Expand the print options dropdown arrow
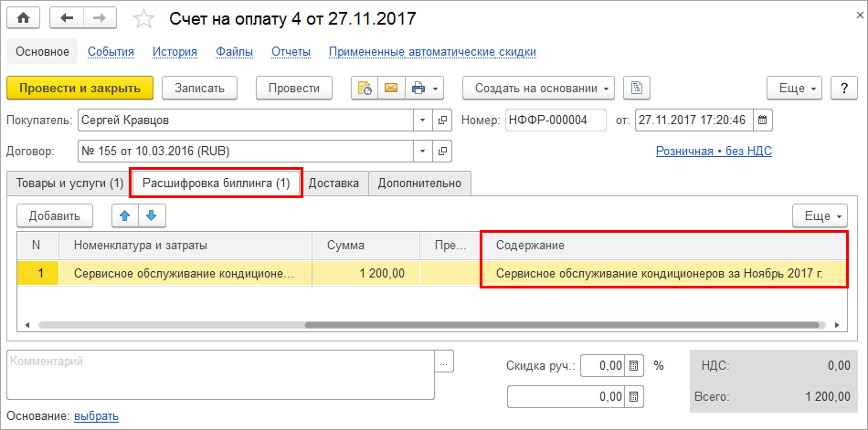 point(436,89)
